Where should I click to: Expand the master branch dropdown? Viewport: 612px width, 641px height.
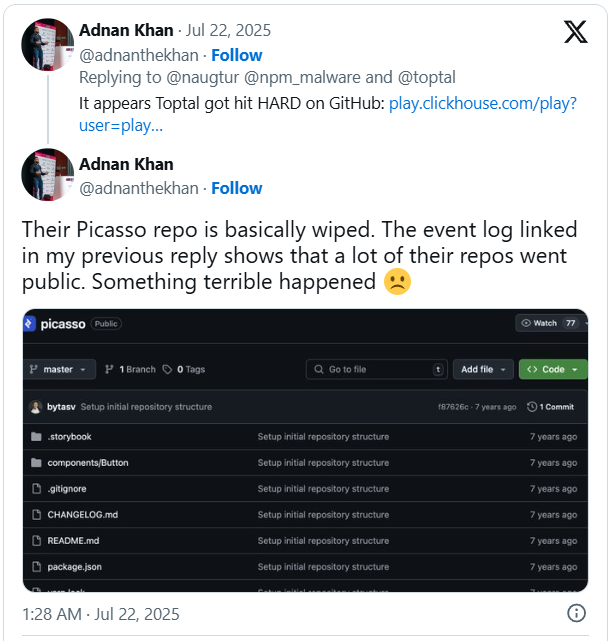[62, 369]
